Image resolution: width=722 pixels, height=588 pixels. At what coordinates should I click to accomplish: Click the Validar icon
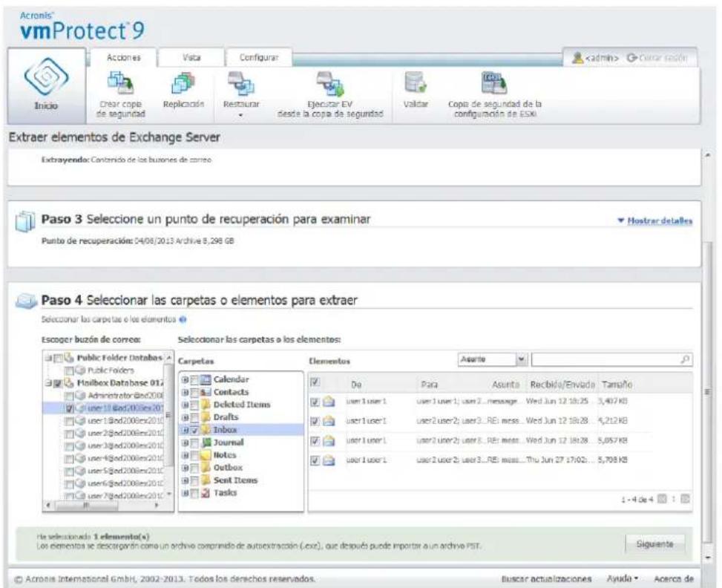pyautogui.click(x=416, y=83)
